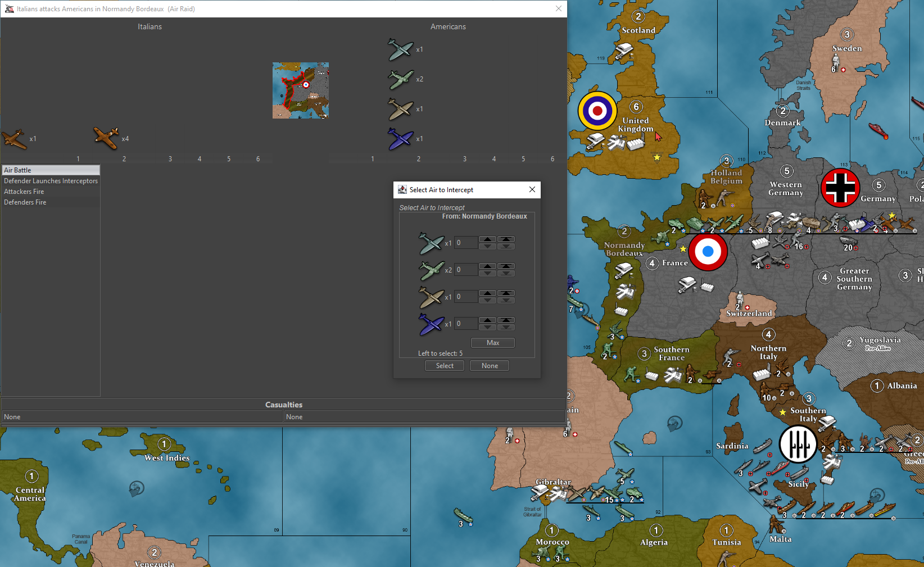Click the German cross emblem on Germany
924x567 pixels.
(x=840, y=188)
